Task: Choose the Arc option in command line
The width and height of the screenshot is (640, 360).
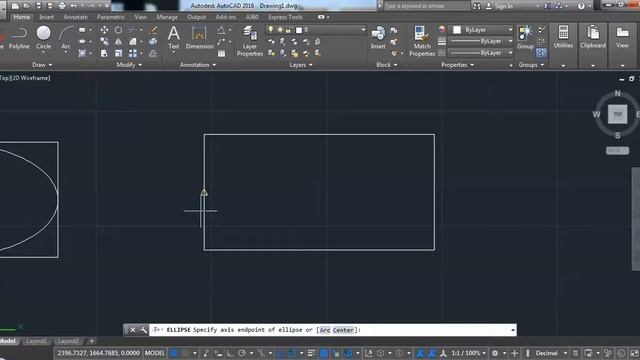Action: point(324,330)
